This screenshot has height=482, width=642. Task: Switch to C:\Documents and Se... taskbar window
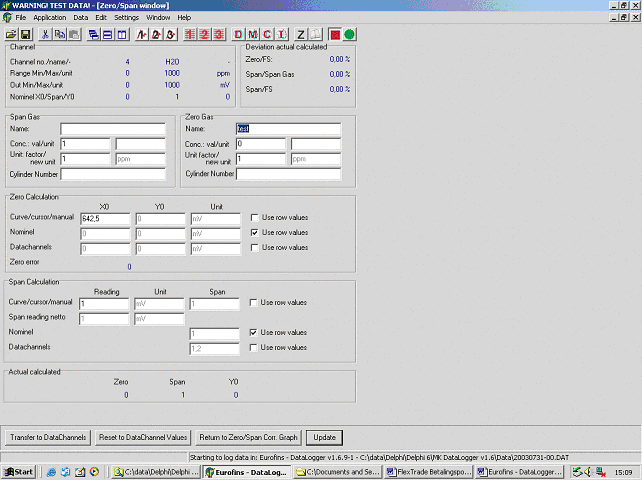[x=337, y=472]
